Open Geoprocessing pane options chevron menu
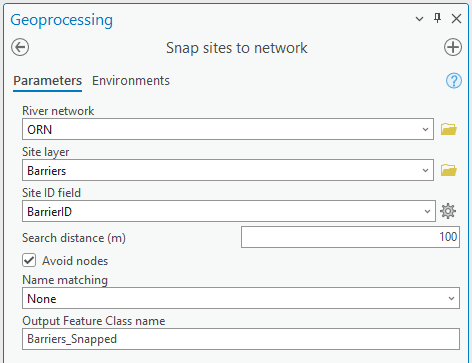Viewport: 472px width, 363px height. [419, 19]
